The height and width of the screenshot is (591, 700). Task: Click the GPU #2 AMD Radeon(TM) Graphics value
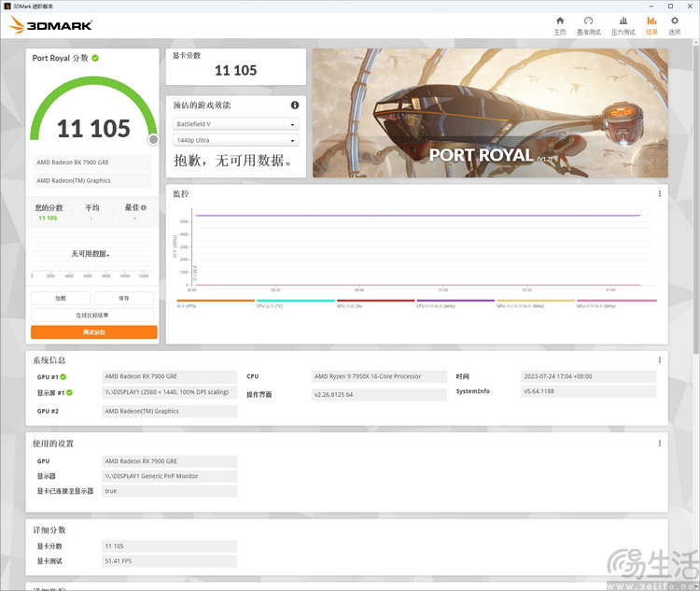[x=169, y=411]
